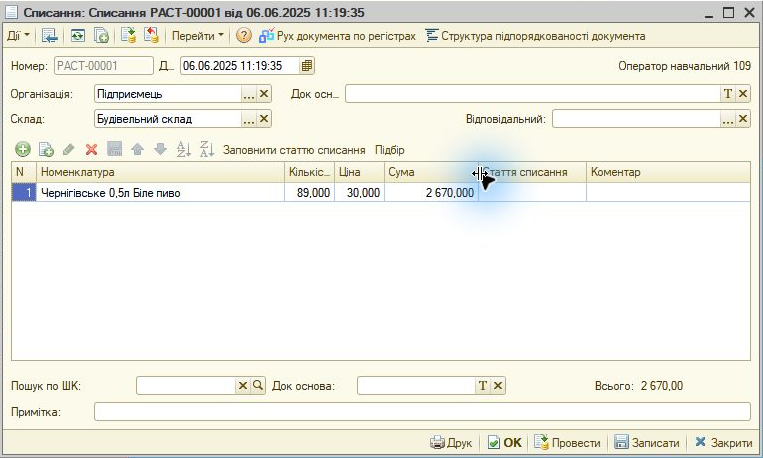Click the Провести button
The image size is (763, 458).
point(567,442)
